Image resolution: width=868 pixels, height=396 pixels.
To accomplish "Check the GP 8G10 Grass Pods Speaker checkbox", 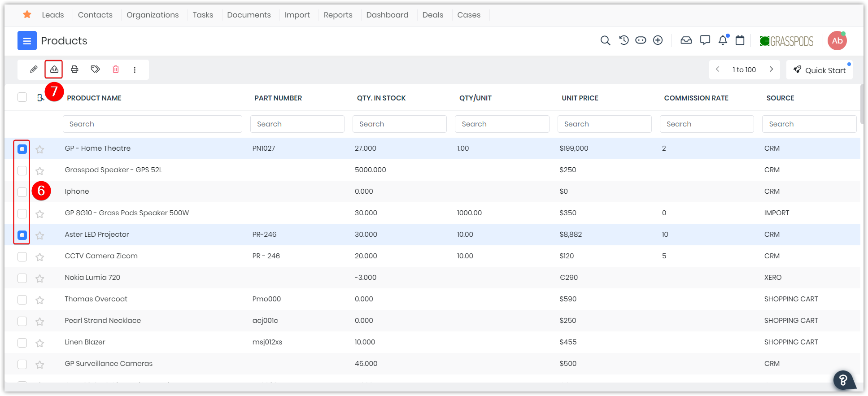I will 22,213.
